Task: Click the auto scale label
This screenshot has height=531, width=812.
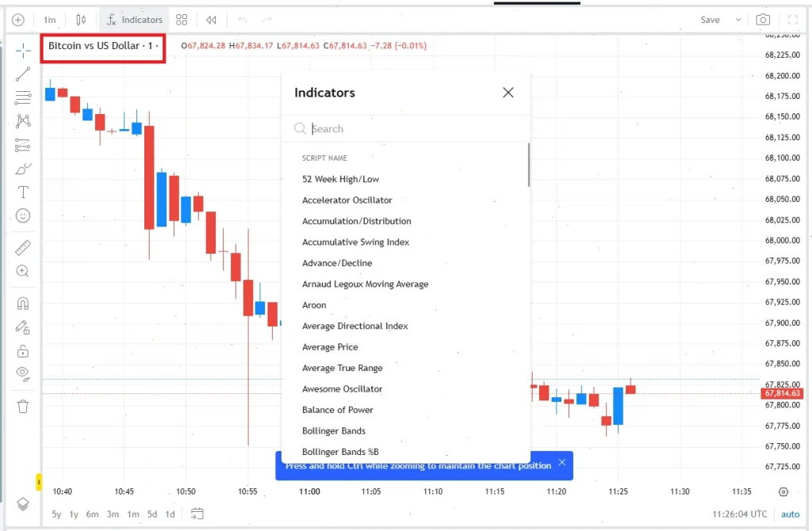Action: pos(791,514)
